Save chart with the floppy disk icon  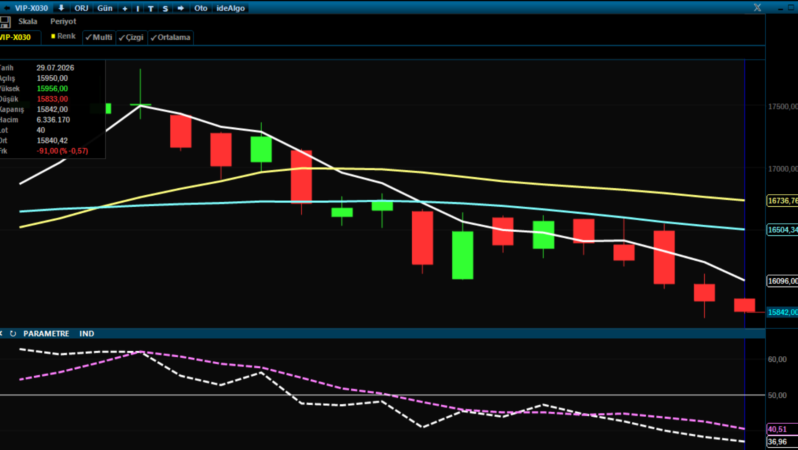(5, 22)
